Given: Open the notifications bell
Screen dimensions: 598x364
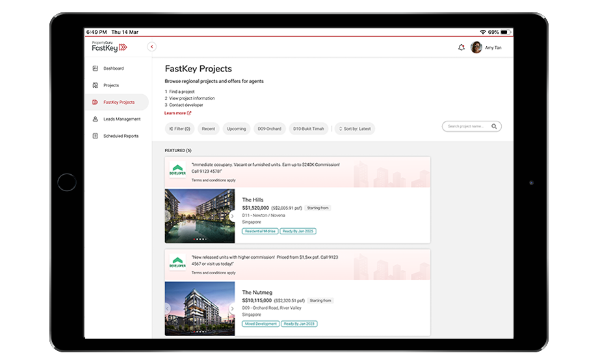Looking at the screenshot, I should 461,47.
